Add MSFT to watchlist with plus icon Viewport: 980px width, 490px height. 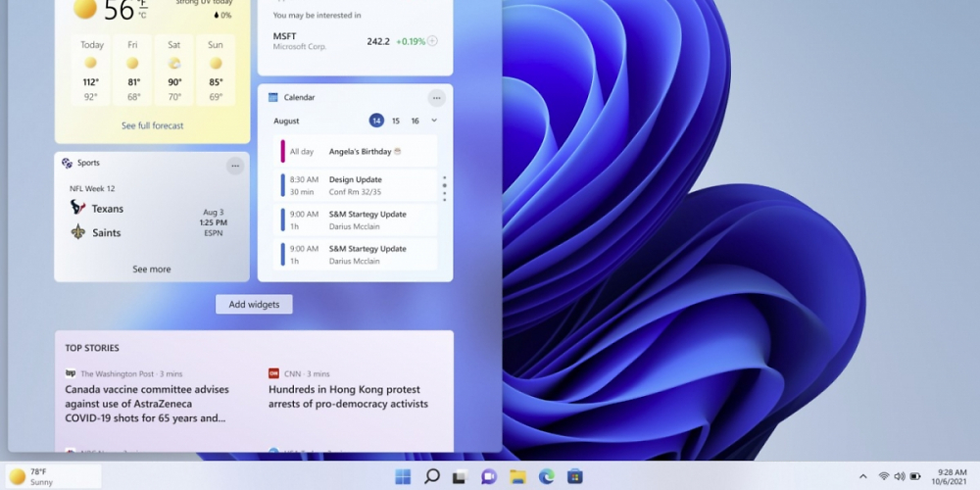(x=432, y=41)
